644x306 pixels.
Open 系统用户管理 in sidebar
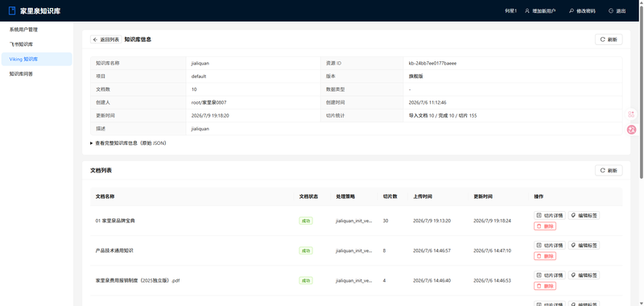pyautogui.click(x=36, y=30)
